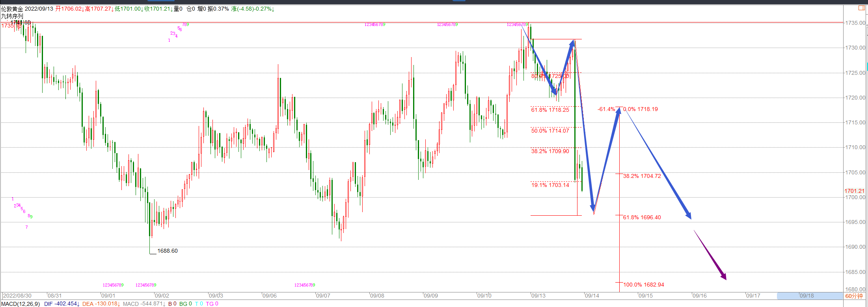Click the 1690.00 price axis label
The height and width of the screenshot is (307, 868).
pos(855,247)
